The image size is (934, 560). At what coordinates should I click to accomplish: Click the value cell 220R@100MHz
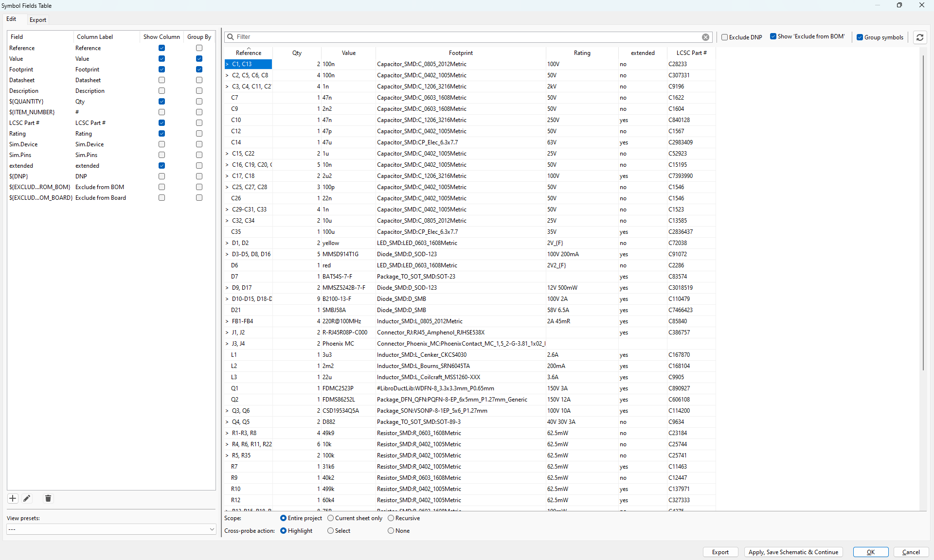[x=348, y=321]
